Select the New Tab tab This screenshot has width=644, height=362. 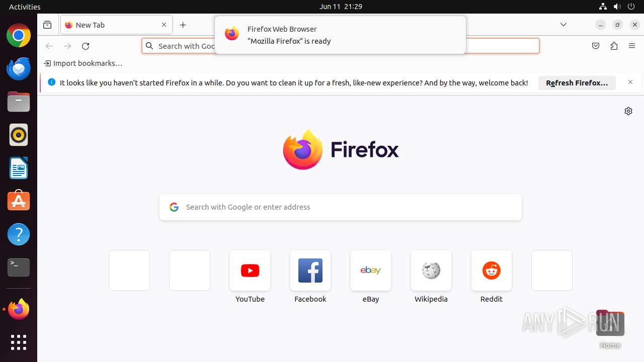click(x=116, y=25)
